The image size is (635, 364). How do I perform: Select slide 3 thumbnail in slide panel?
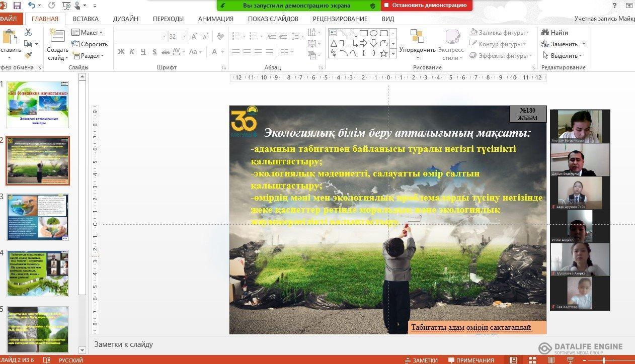point(38,217)
